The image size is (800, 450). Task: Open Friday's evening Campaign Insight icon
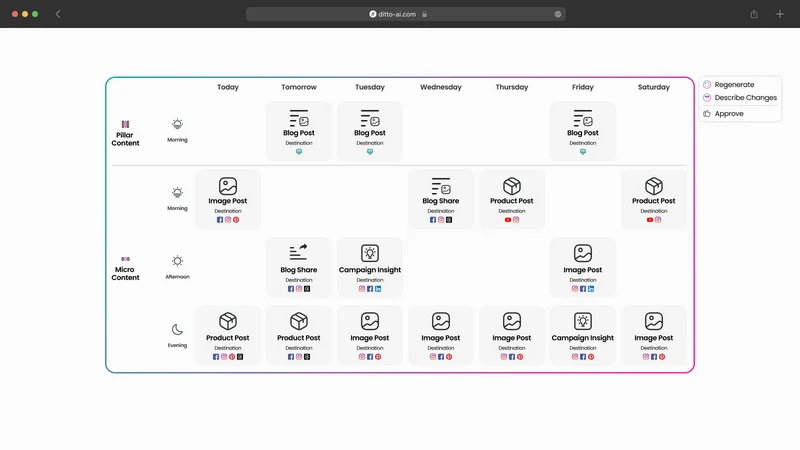click(x=583, y=321)
